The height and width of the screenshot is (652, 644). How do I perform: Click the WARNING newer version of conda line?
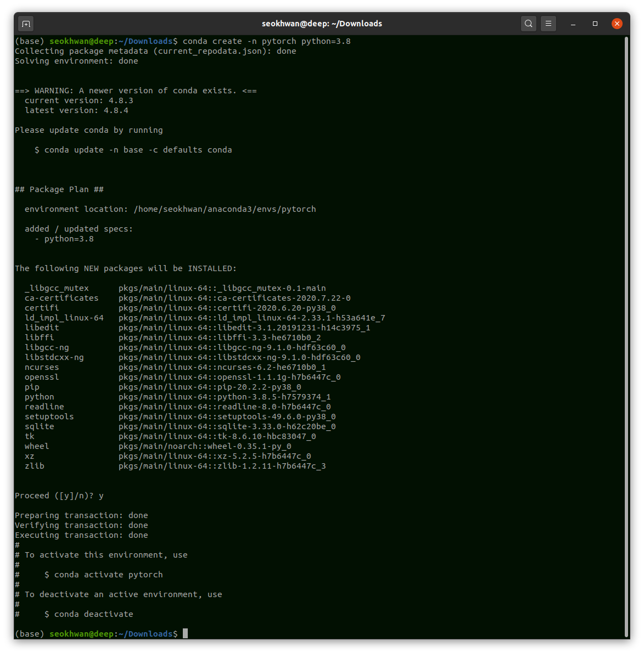pos(136,91)
